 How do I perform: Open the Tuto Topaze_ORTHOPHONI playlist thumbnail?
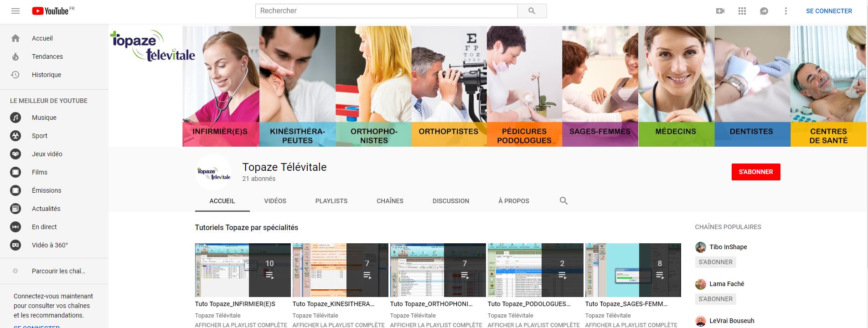coord(438,270)
